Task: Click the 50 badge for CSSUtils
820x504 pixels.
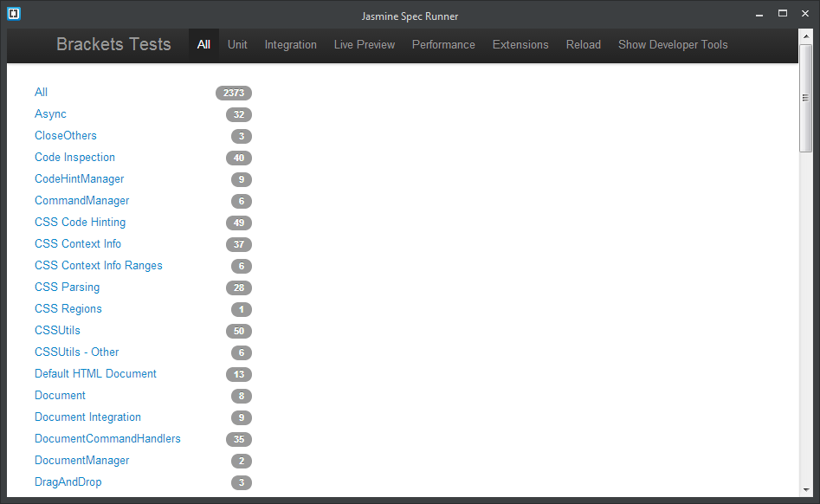Action: pyautogui.click(x=239, y=331)
